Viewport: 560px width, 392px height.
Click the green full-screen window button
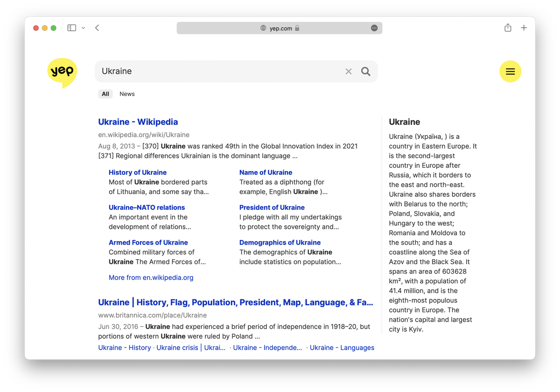click(54, 28)
